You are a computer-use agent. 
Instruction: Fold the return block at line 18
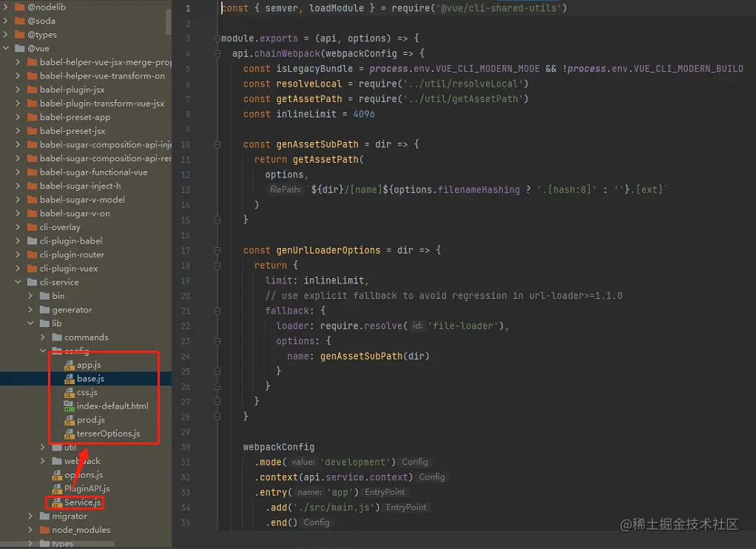click(x=217, y=266)
